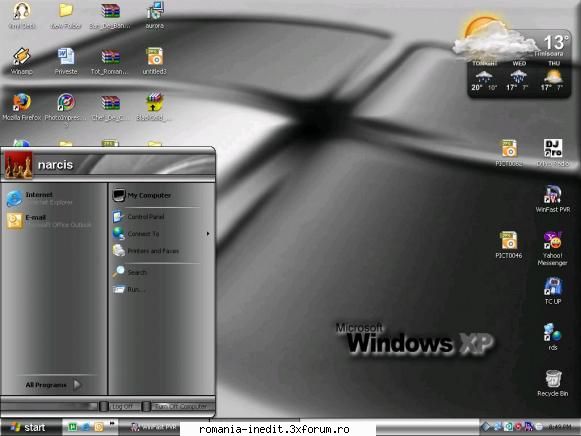Click Internet Explorer quick launch icon
This screenshot has width=581, height=436.
(85, 427)
